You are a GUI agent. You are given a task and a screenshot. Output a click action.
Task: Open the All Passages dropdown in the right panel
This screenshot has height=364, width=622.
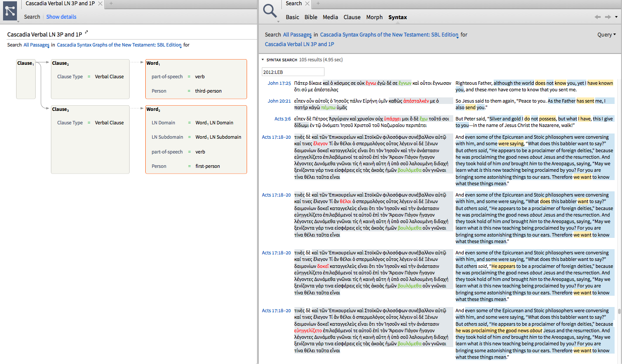[298, 35]
